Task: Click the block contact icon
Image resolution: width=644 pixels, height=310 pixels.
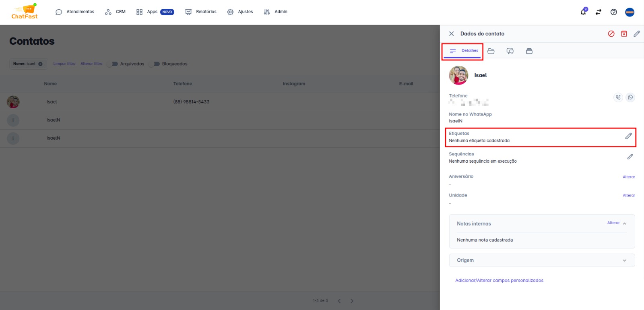Action: (611, 34)
